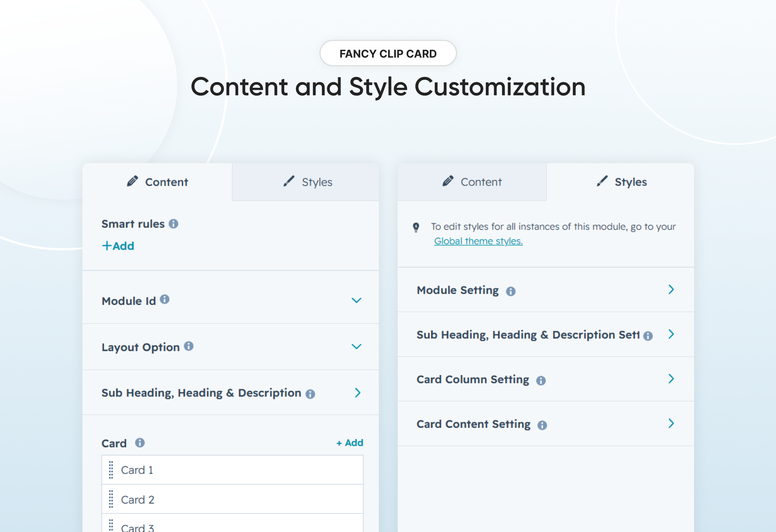Click pencil icon on left panel Content tab
This screenshot has width=776, height=532.
pos(133,181)
